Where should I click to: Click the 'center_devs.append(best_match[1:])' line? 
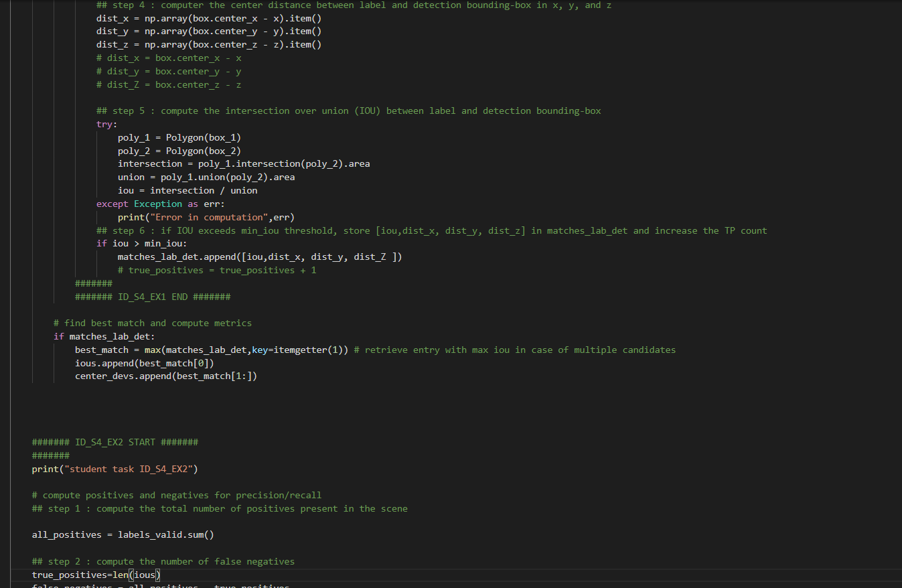click(x=166, y=376)
